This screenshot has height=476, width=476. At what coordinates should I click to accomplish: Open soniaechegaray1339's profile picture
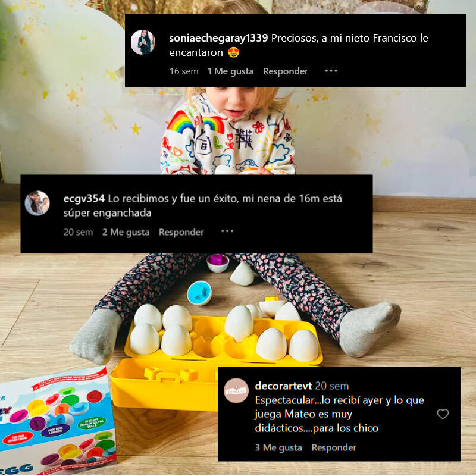tap(143, 42)
